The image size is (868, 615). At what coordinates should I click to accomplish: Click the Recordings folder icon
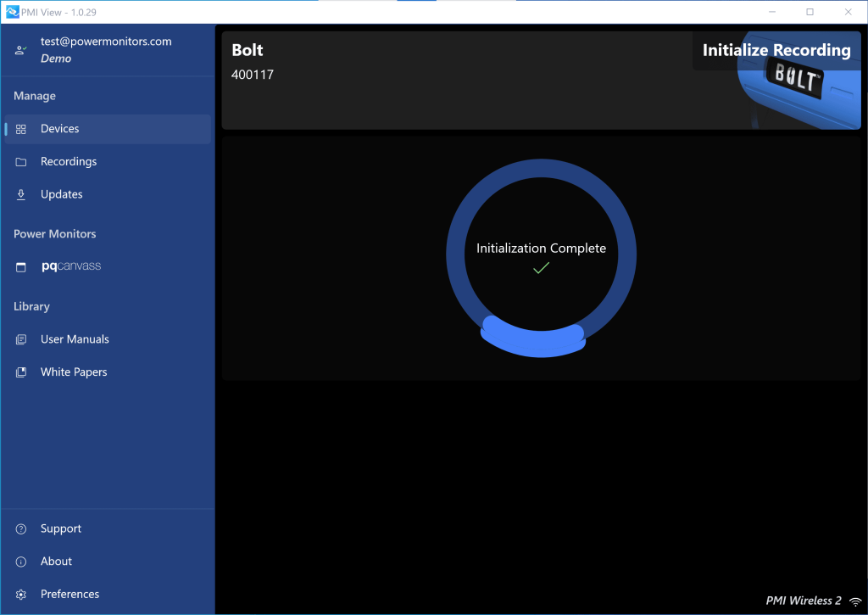pyautogui.click(x=20, y=161)
